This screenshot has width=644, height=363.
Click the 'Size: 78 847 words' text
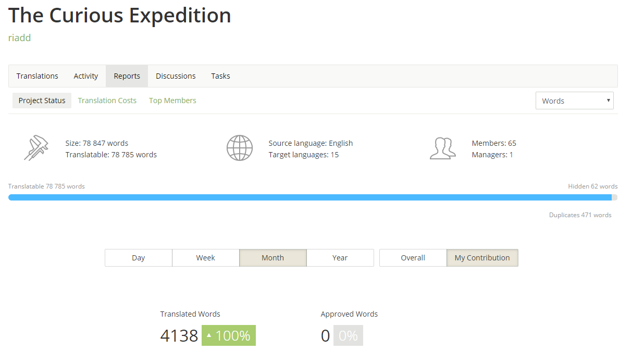tap(97, 143)
